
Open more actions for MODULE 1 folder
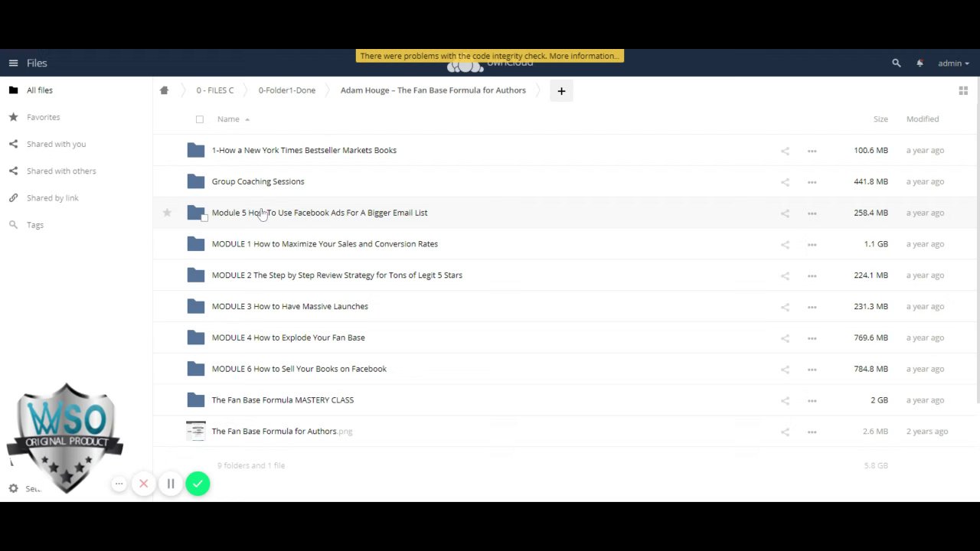click(812, 245)
